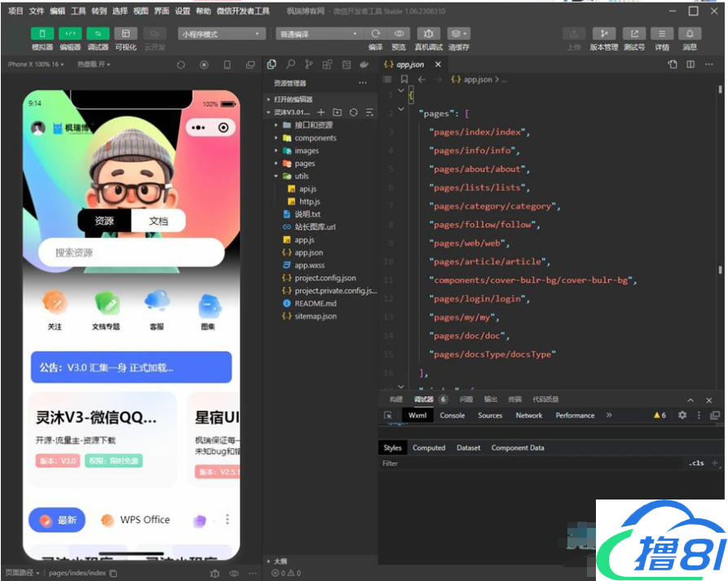The width and height of the screenshot is (728, 581).
Task: Click the 搜索资源 search field
Action: [x=131, y=253]
